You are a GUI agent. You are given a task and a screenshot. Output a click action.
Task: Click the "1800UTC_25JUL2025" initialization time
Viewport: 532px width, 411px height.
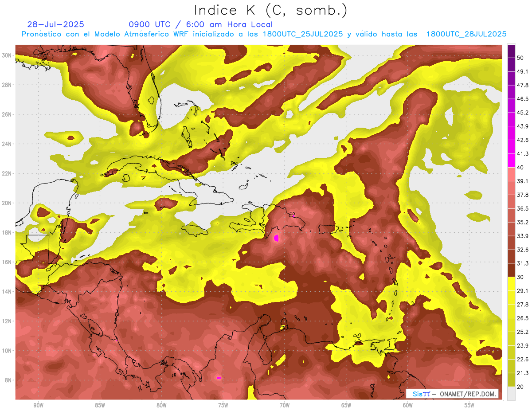tap(303, 34)
